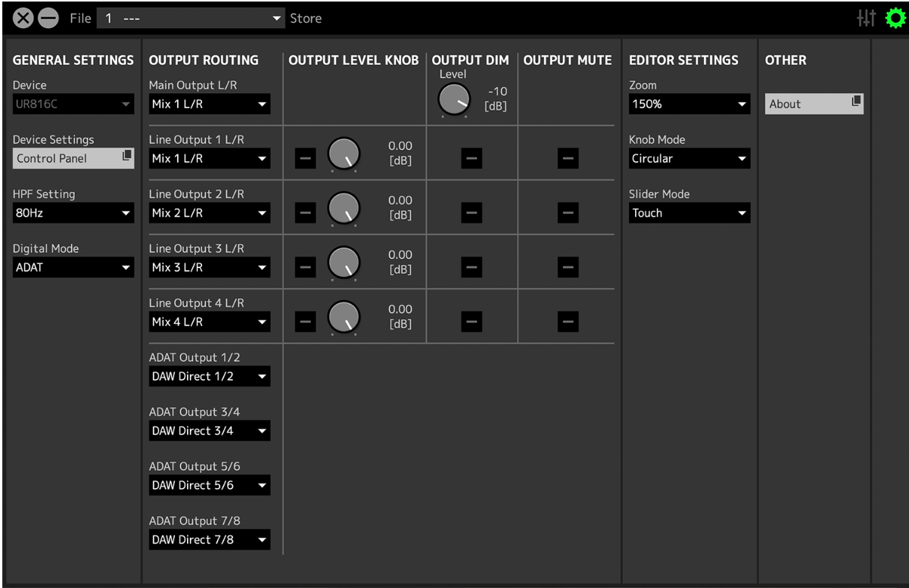Open the HPF Setting dropdown

tap(73, 213)
